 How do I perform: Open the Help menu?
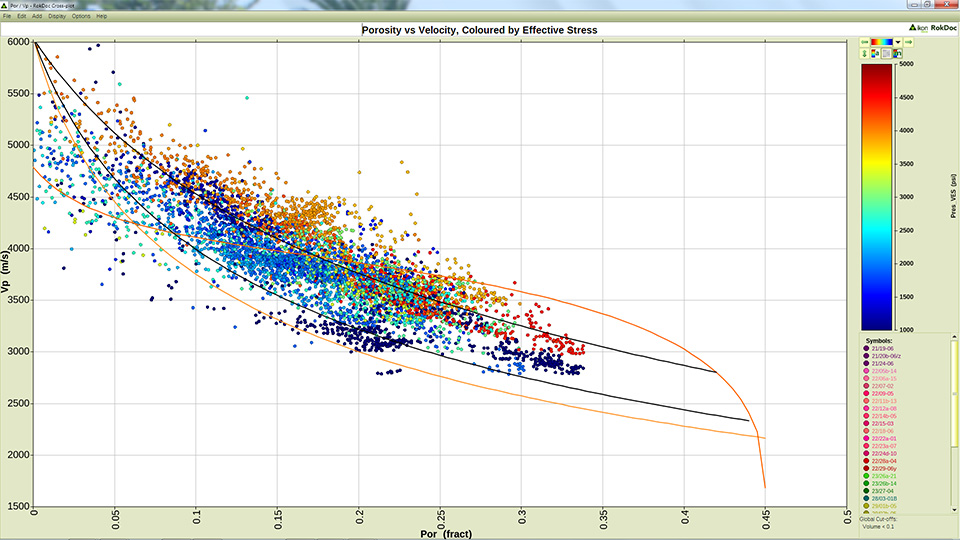pos(102,17)
